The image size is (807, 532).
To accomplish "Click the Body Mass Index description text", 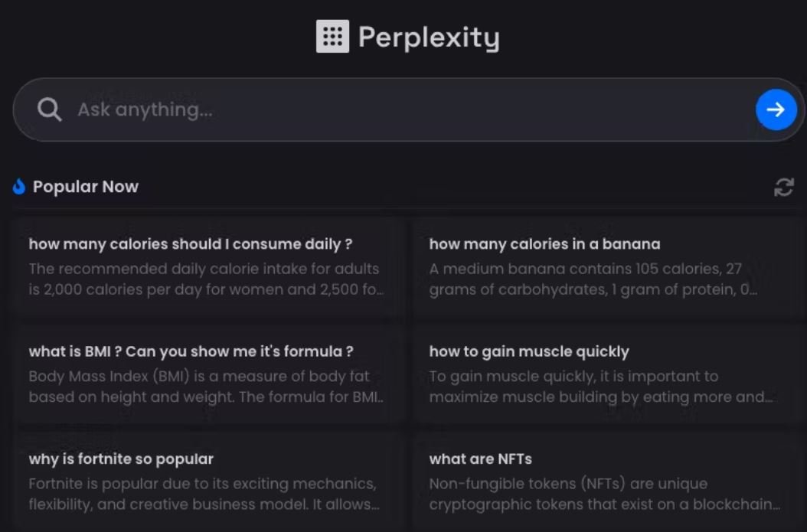I will tap(207, 387).
